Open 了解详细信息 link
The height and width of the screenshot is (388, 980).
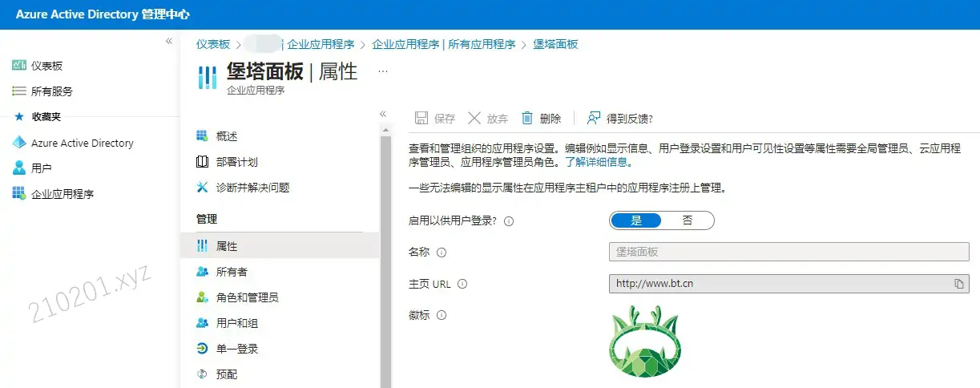click(599, 161)
